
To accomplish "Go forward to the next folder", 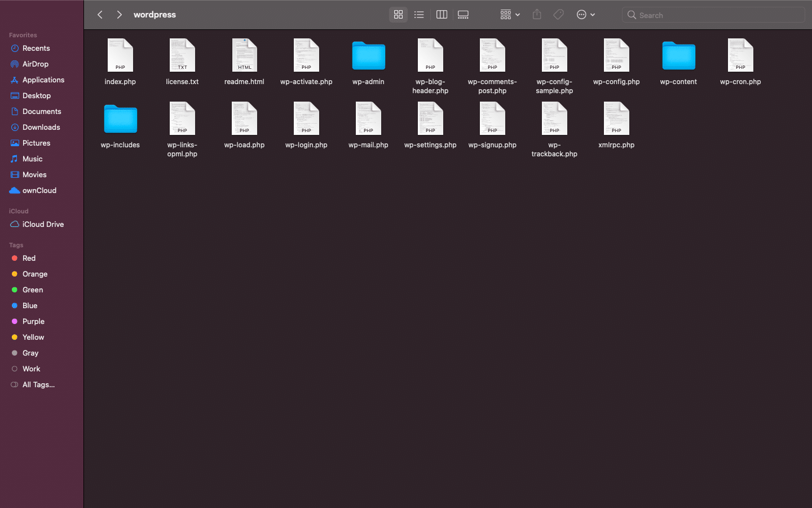I will click(x=119, y=15).
